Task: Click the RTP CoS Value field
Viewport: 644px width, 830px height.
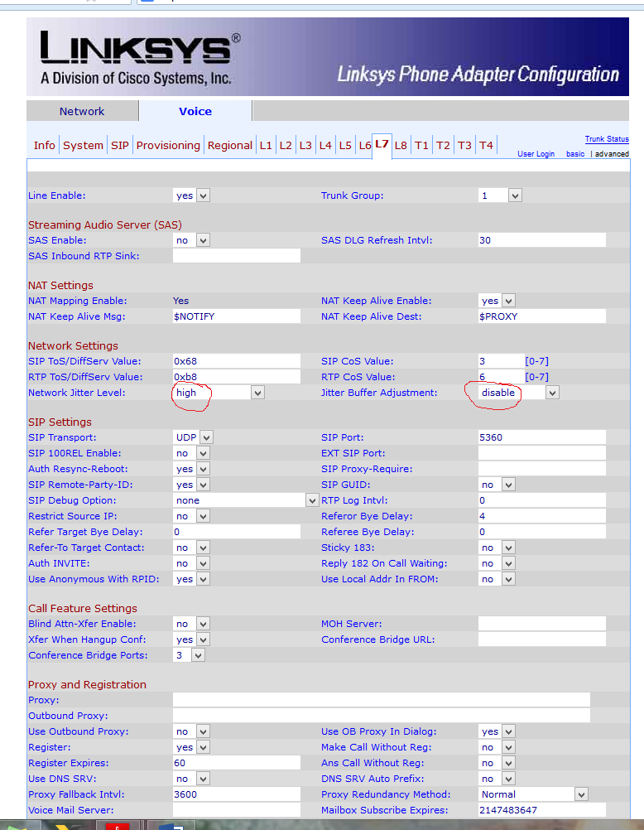Action: click(501, 377)
